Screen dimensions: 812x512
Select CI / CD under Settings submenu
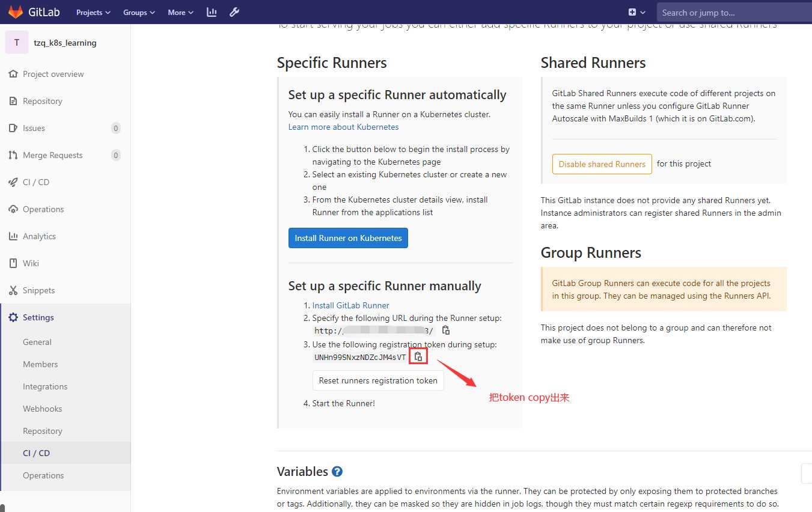click(65, 453)
